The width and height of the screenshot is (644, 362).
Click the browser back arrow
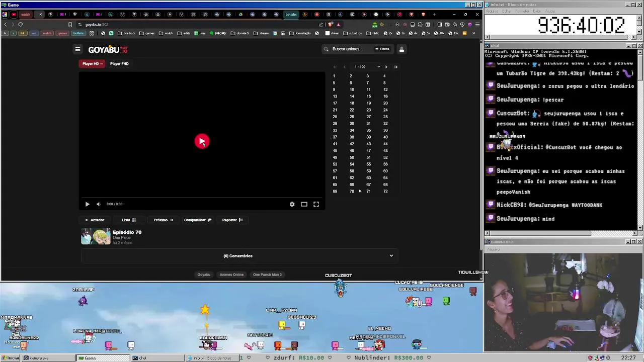pyautogui.click(x=6, y=24)
